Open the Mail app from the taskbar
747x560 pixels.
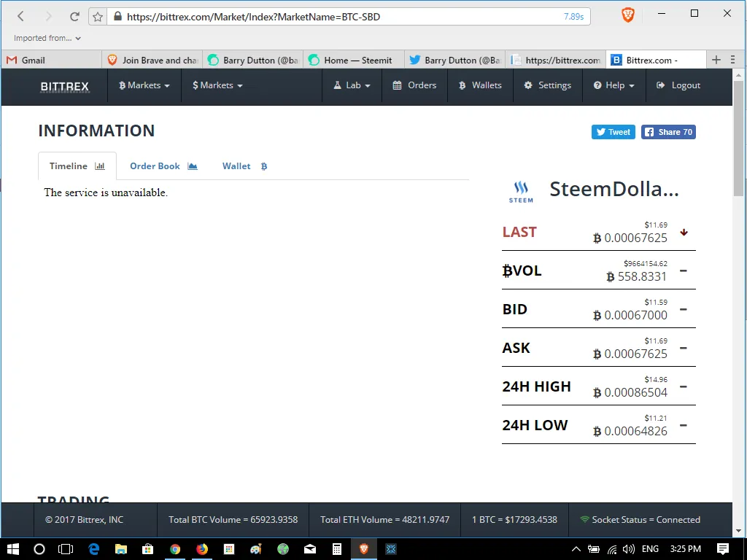click(x=310, y=549)
